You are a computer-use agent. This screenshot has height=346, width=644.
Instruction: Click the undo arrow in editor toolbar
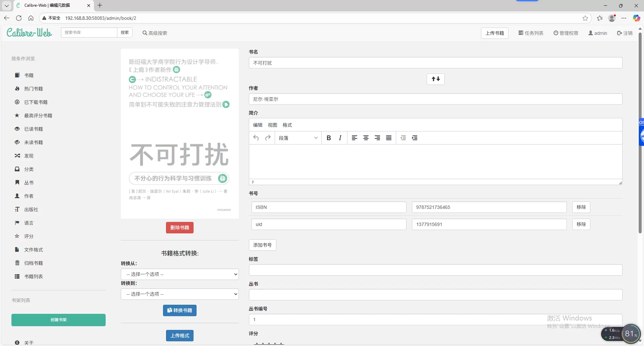[x=256, y=138]
